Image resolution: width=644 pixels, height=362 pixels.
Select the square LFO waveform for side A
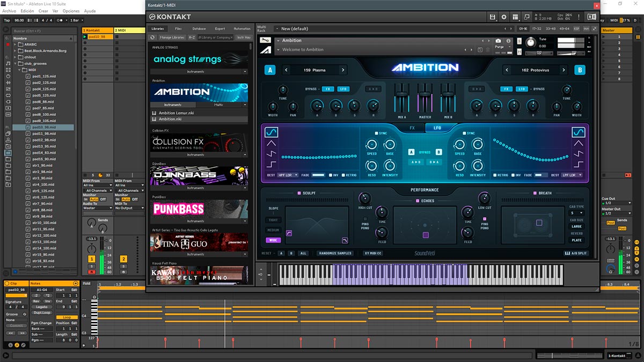click(272, 165)
